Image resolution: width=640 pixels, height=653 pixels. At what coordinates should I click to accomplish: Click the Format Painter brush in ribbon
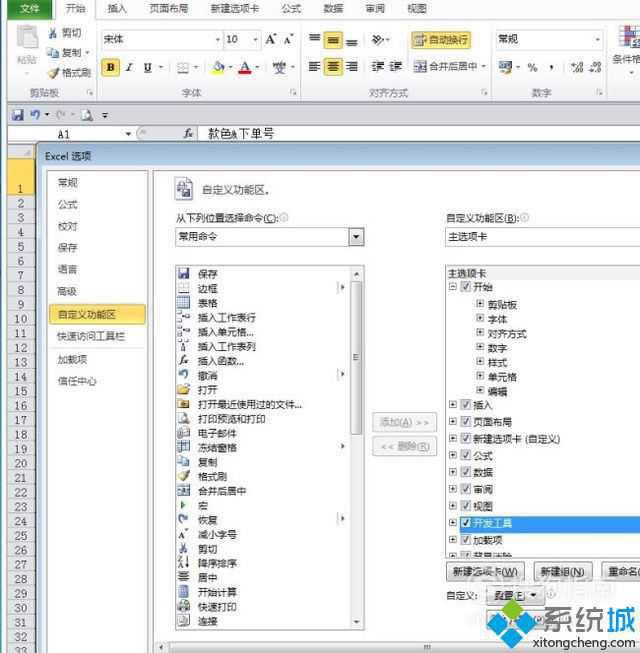tap(53, 73)
